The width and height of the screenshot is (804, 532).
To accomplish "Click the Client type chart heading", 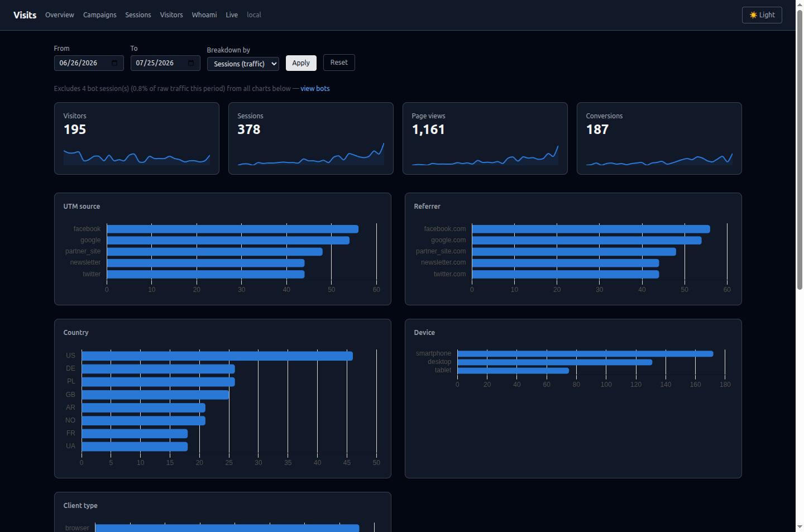I will [x=80, y=506].
